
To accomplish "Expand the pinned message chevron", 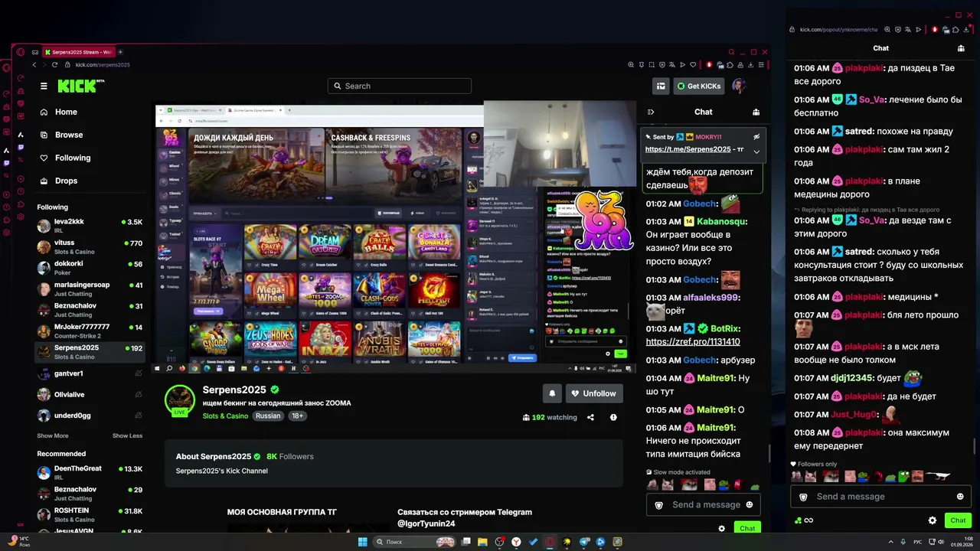I will pyautogui.click(x=756, y=152).
